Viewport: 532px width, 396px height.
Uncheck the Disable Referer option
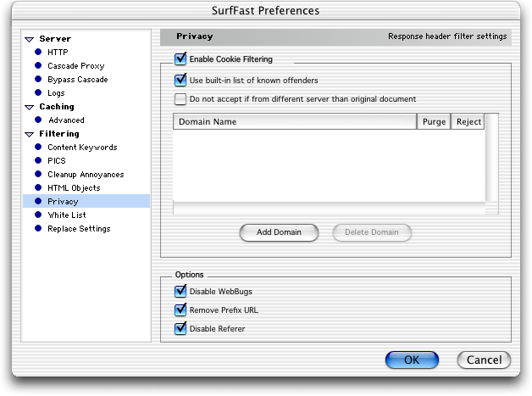180,329
